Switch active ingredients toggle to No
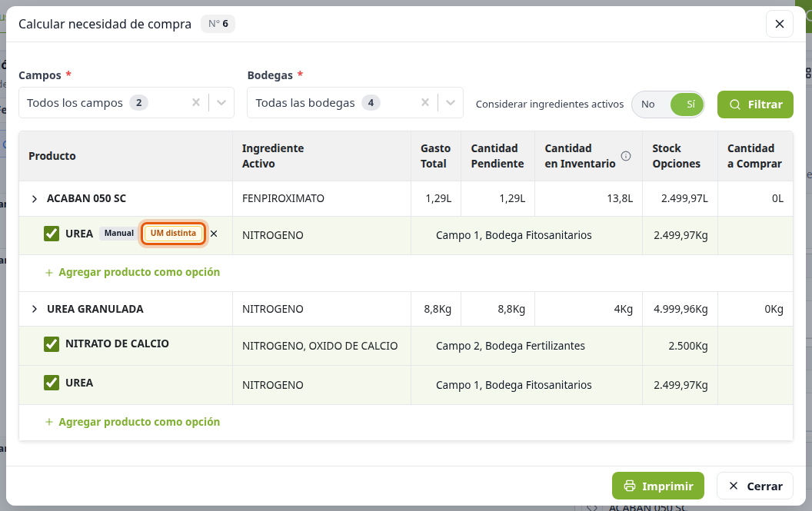This screenshot has width=812, height=511. click(x=648, y=104)
